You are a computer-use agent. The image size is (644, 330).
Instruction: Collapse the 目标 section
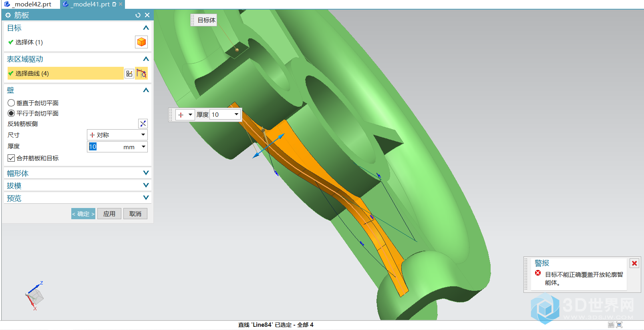pyautogui.click(x=146, y=28)
